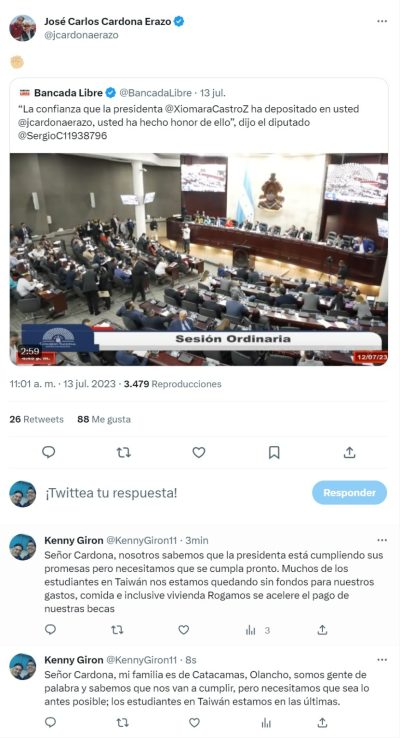Share the main tweet
400x738 pixels.
tap(349, 452)
